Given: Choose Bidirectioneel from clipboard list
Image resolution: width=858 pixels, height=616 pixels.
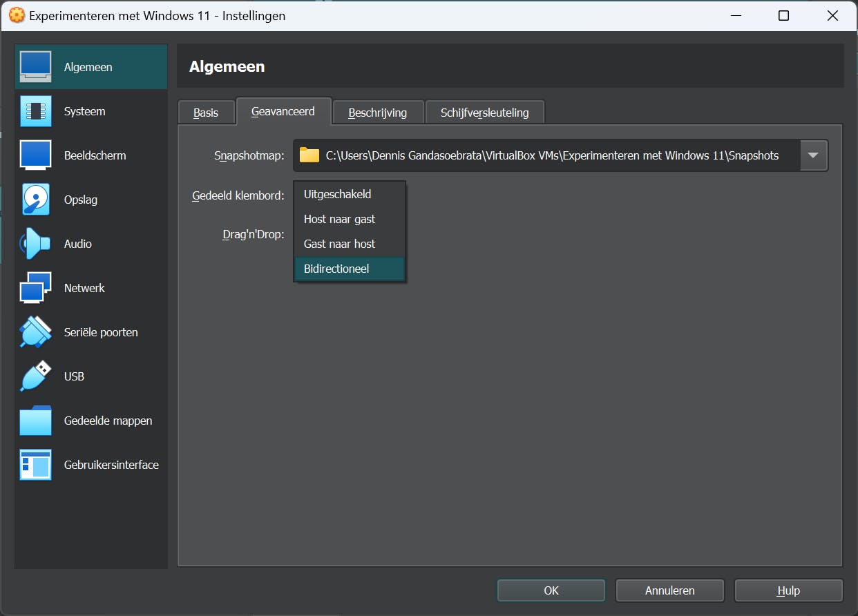Looking at the screenshot, I should (x=350, y=269).
